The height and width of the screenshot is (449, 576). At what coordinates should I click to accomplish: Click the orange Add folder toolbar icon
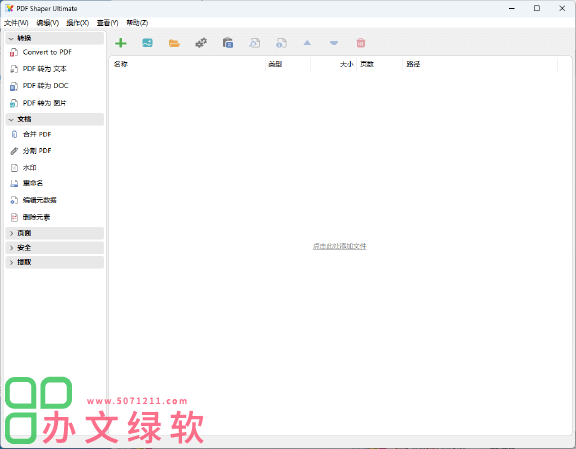pyautogui.click(x=174, y=43)
